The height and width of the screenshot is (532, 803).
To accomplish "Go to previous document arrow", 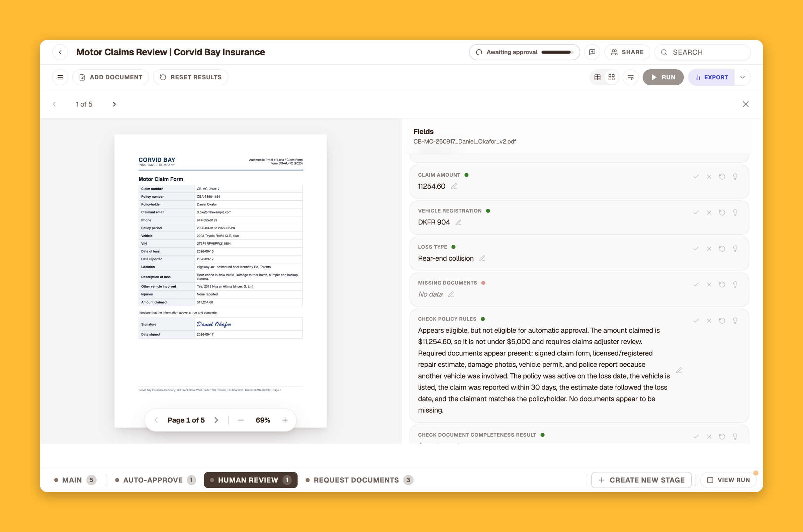I will click(54, 104).
